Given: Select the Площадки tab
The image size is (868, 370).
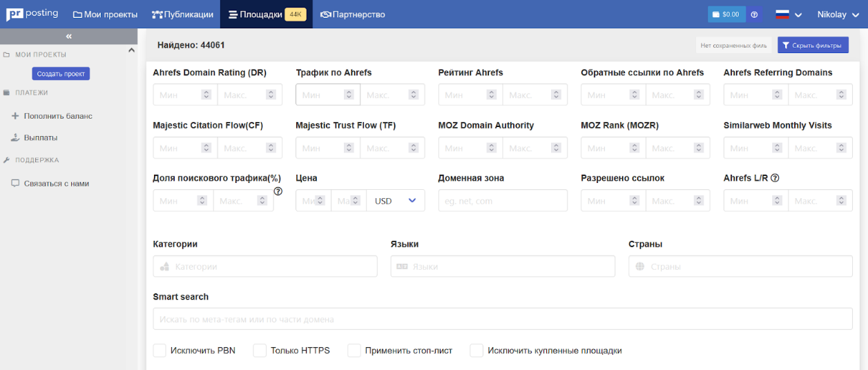Looking at the screenshot, I should [267, 14].
